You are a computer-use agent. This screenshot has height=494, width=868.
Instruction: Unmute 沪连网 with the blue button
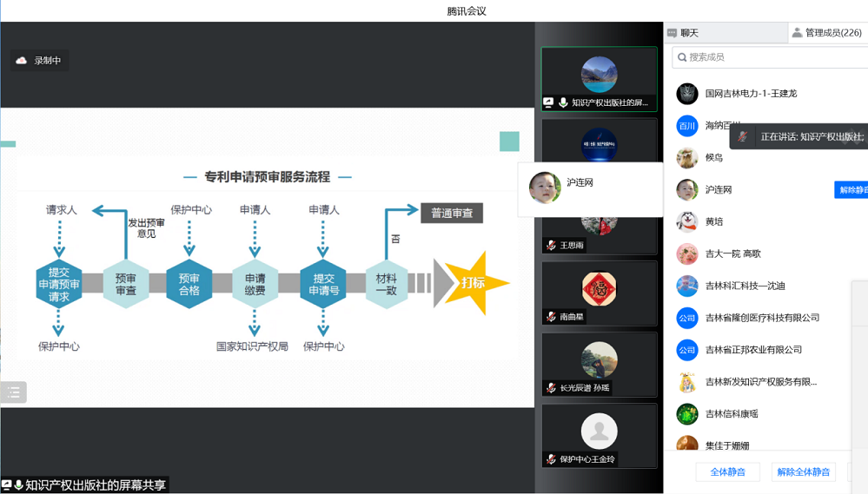[851, 189]
